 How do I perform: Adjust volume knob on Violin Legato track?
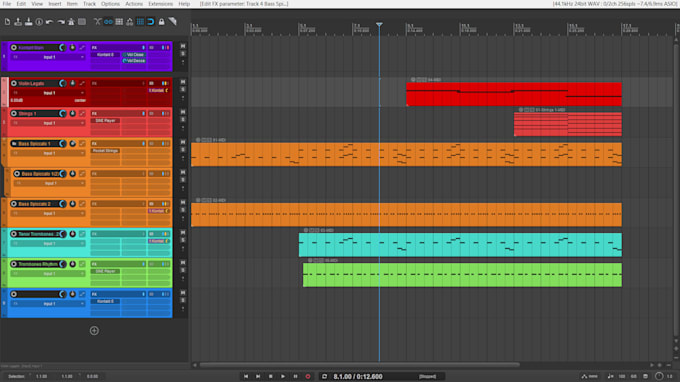[x=62, y=83]
